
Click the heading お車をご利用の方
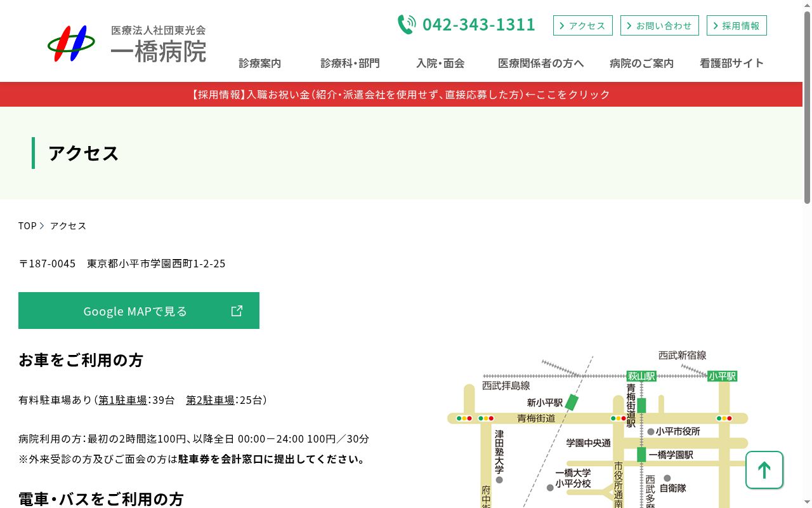tap(81, 360)
